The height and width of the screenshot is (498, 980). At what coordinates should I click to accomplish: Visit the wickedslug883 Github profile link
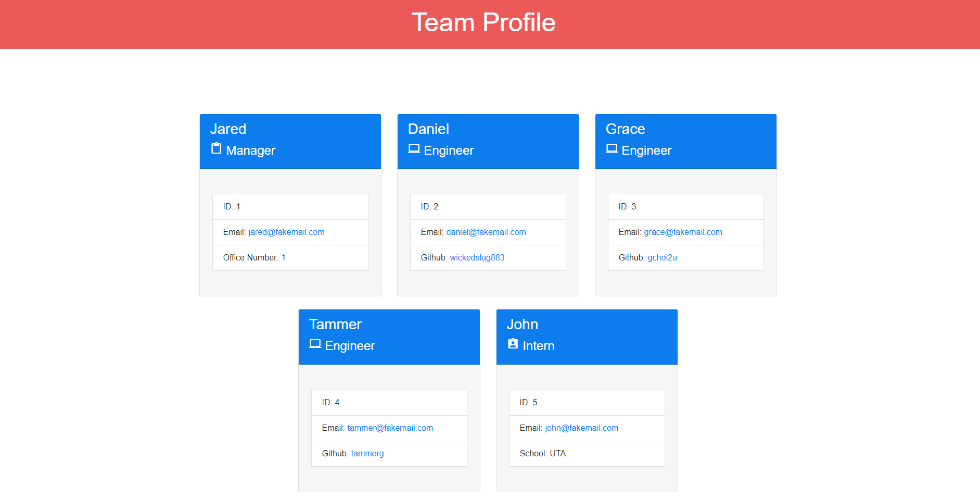point(477,258)
